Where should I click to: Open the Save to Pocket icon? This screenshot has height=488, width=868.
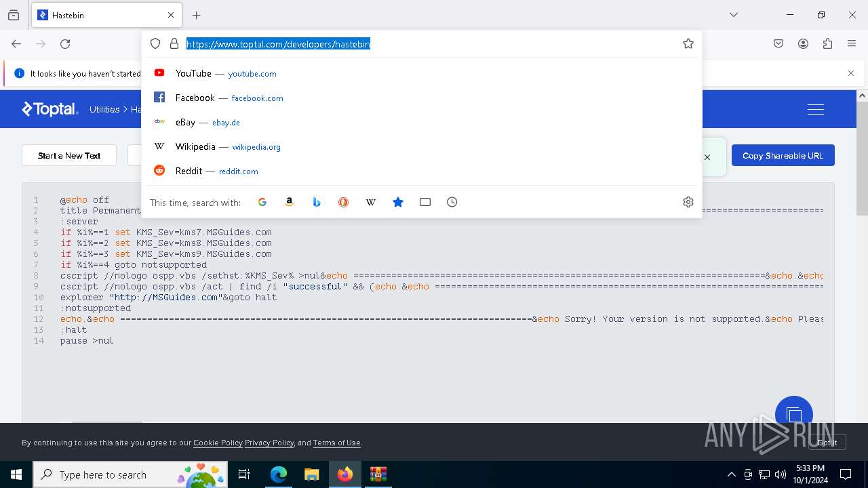point(778,44)
